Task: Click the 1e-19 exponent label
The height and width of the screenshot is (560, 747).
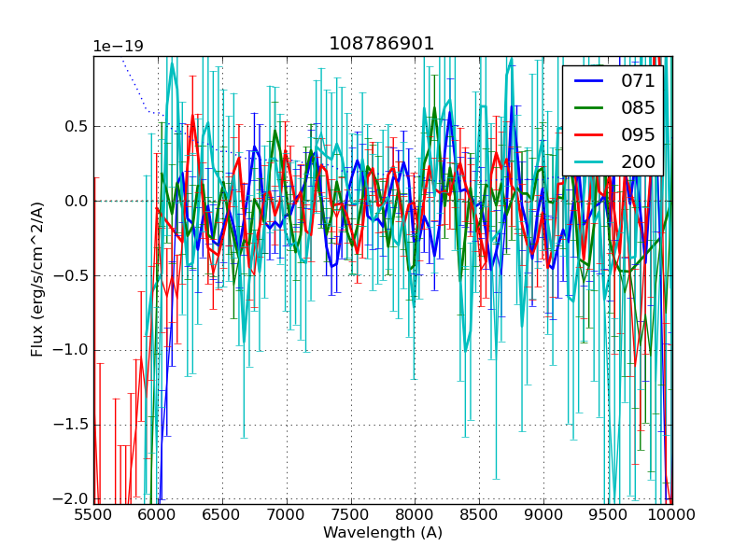Action: (x=118, y=47)
